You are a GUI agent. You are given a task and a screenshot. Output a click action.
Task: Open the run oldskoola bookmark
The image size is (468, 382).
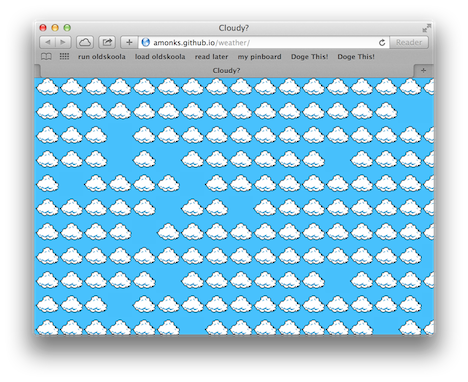[x=102, y=57]
